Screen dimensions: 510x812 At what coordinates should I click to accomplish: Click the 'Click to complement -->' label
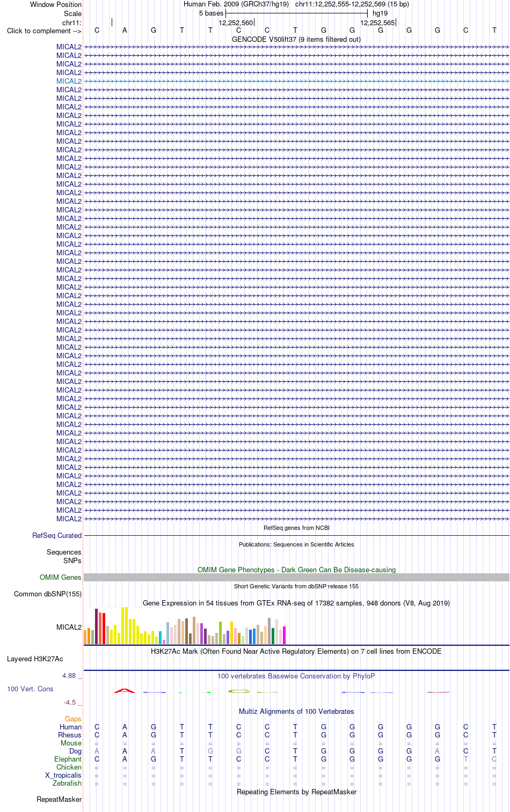point(44,31)
